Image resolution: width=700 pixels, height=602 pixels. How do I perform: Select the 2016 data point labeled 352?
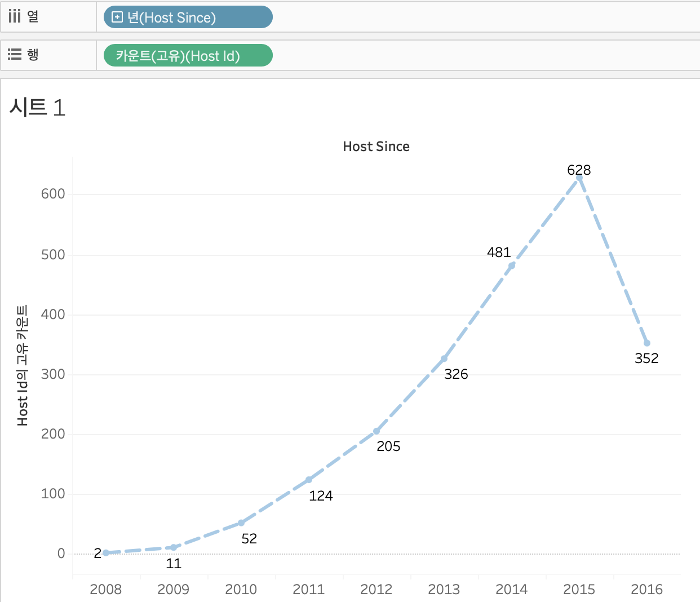tap(647, 343)
